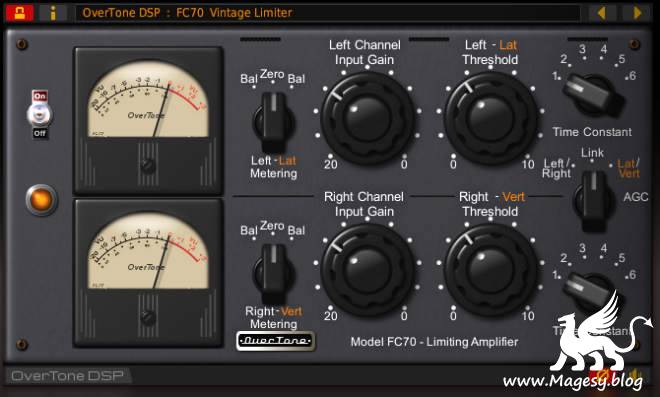The image size is (660, 397).
Task: Go to next preset with the right arrow
Action: pos(638,13)
